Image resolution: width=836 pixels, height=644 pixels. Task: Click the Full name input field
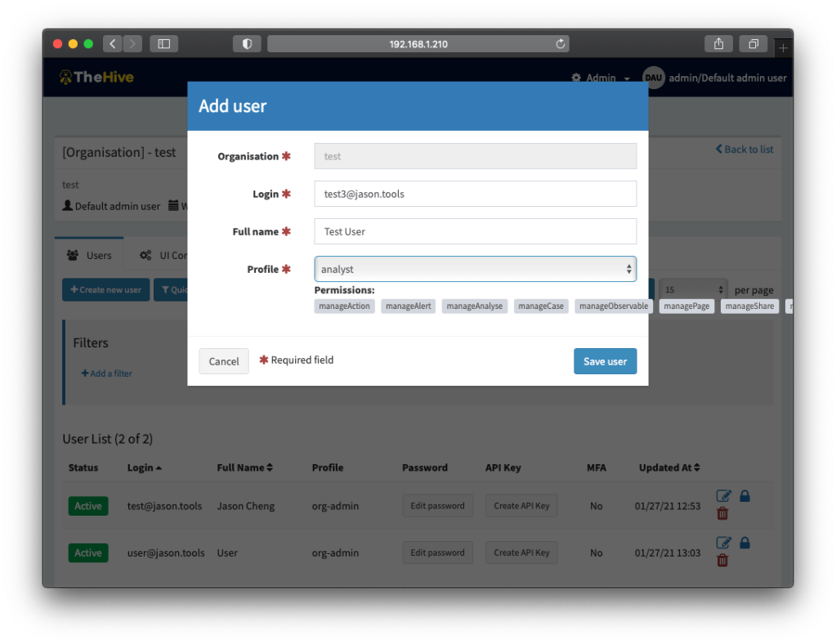coord(475,231)
